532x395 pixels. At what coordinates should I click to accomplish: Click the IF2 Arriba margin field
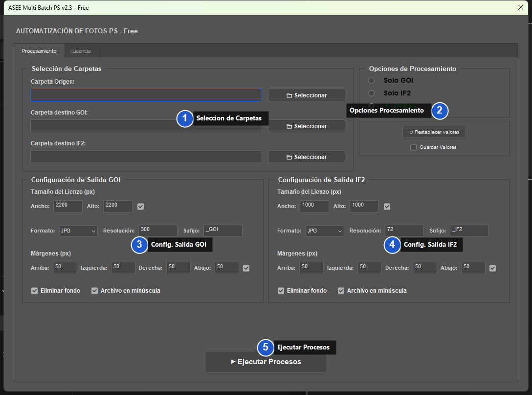click(x=311, y=268)
